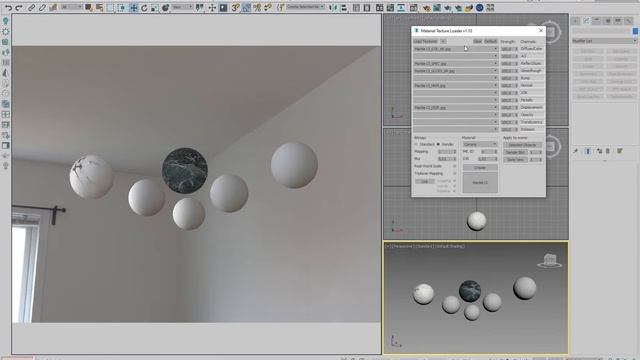640x360 pixels.
Task: Apply material to Selected Objects
Action: (522, 145)
